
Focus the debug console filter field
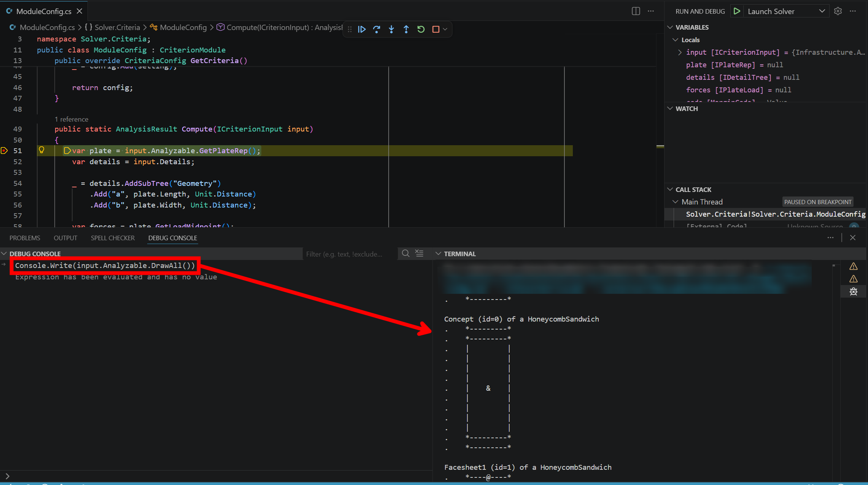pyautogui.click(x=349, y=254)
